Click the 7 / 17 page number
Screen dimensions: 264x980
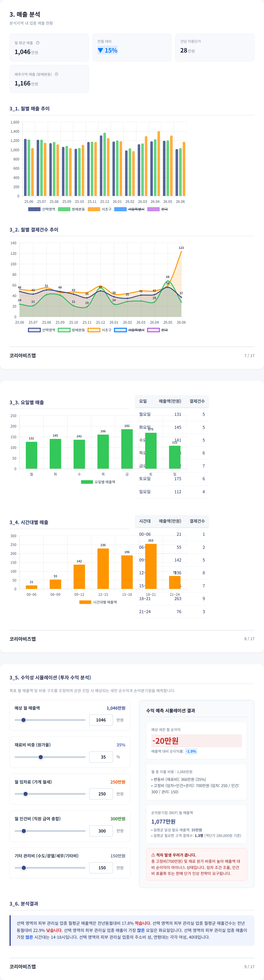[x=250, y=356]
